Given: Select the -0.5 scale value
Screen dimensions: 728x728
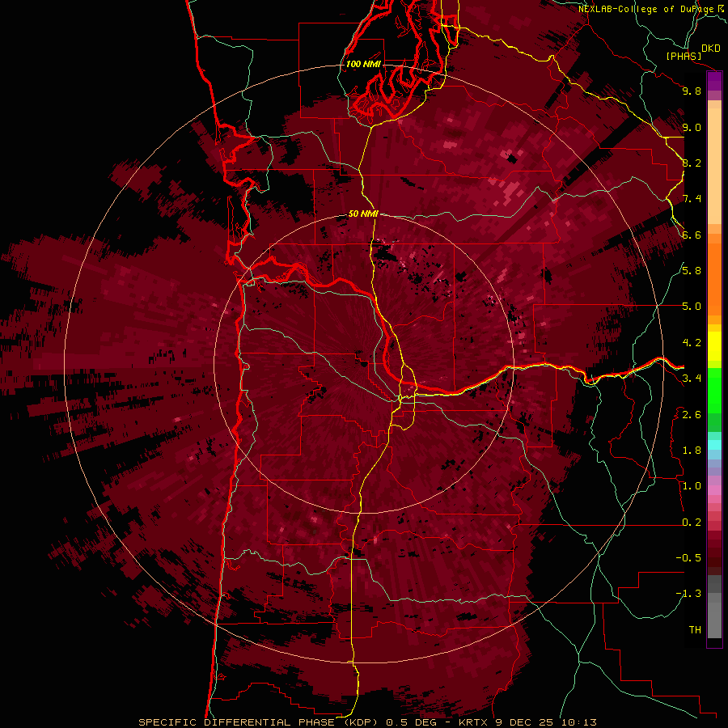Looking at the screenshot, I should 688,558.
